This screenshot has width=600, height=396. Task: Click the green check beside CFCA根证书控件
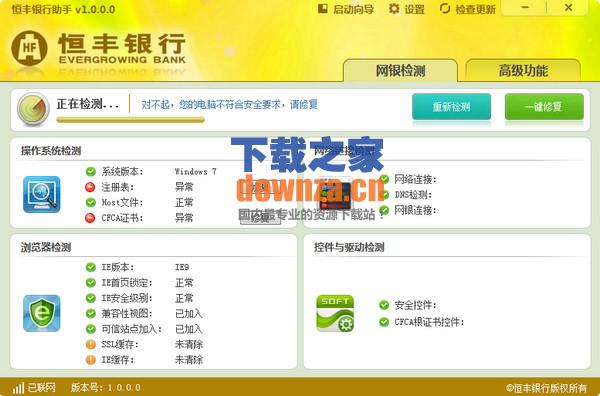(384, 322)
